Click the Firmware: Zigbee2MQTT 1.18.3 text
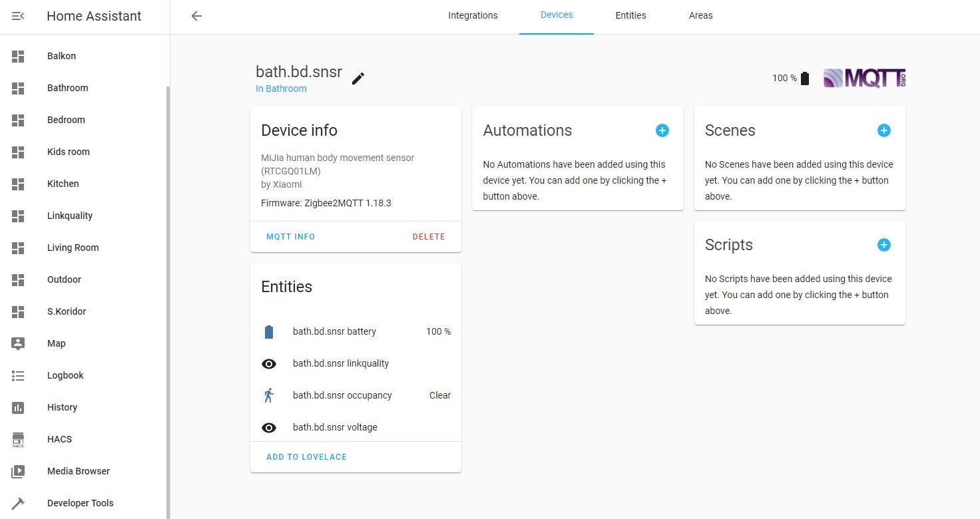The image size is (980, 519). 326,203
